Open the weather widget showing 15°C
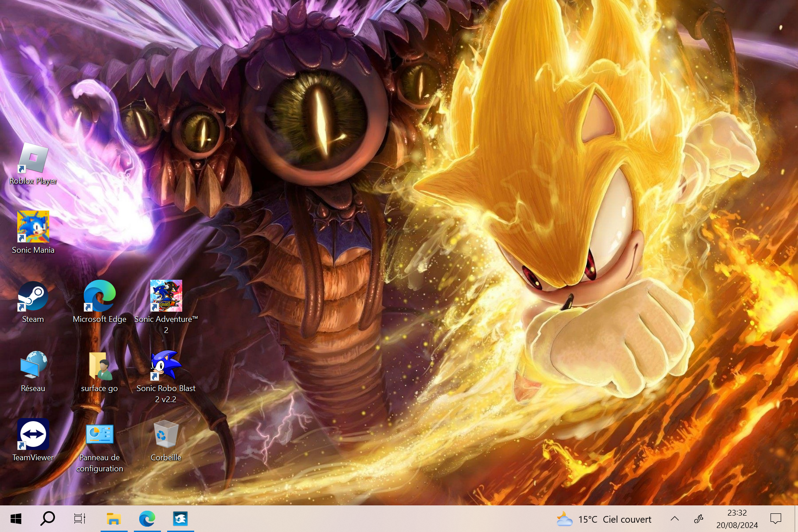798x532 pixels. click(604, 519)
